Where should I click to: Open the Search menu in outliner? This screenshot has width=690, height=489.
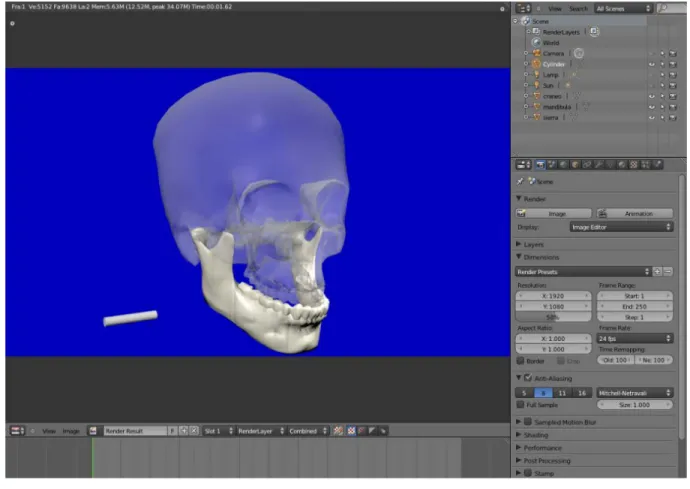point(578,8)
